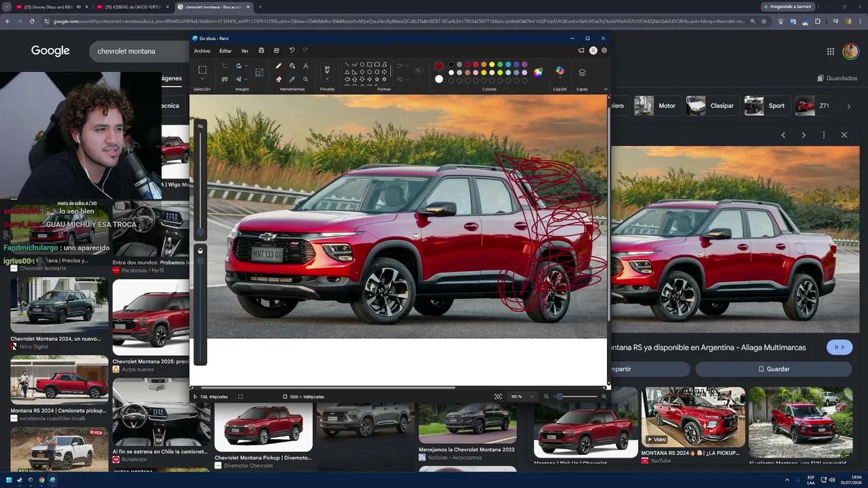Viewport: 868px width, 488px height.
Task: Click the Crop icon in Imagen group
Action: 224,66
